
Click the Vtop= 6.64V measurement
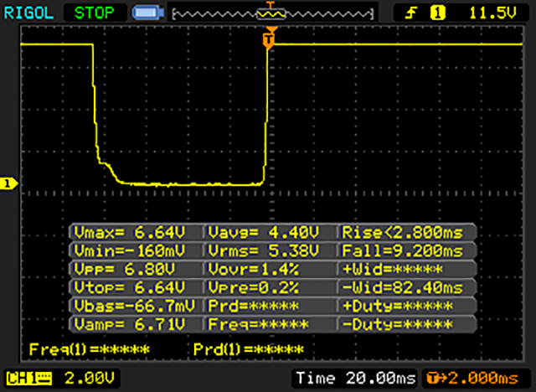pyautogui.click(x=130, y=287)
